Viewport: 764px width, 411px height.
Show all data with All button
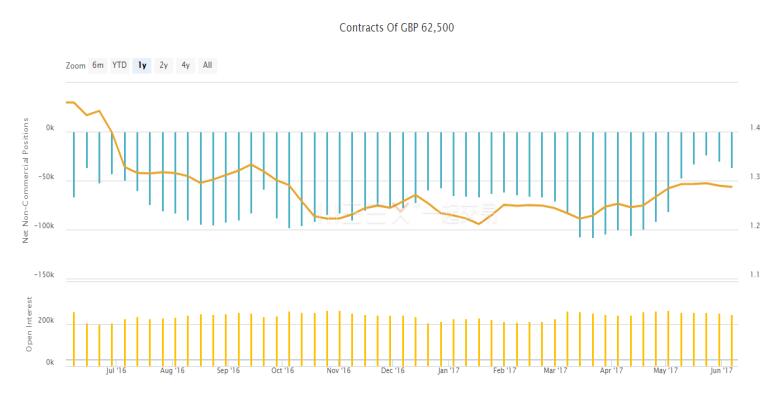(207, 65)
